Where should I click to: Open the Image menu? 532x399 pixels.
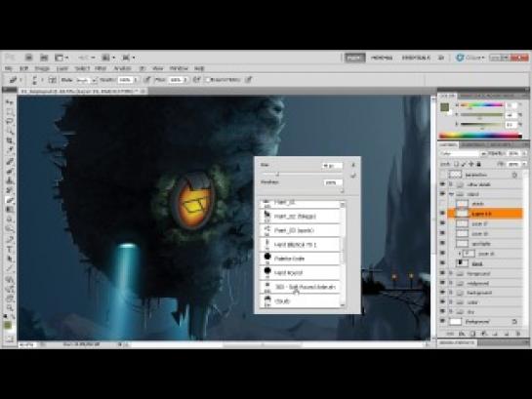pos(42,68)
